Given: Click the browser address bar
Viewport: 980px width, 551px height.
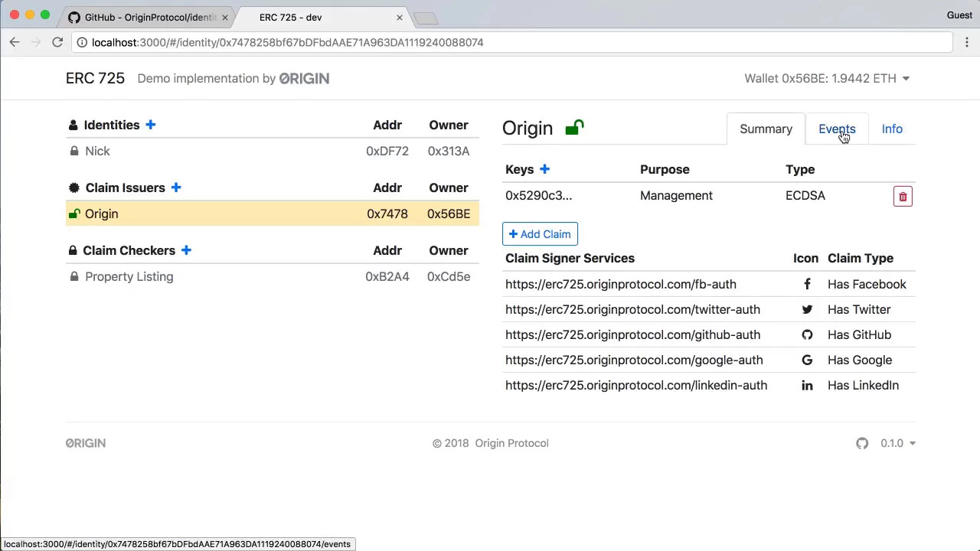Looking at the screenshot, I should 513,42.
